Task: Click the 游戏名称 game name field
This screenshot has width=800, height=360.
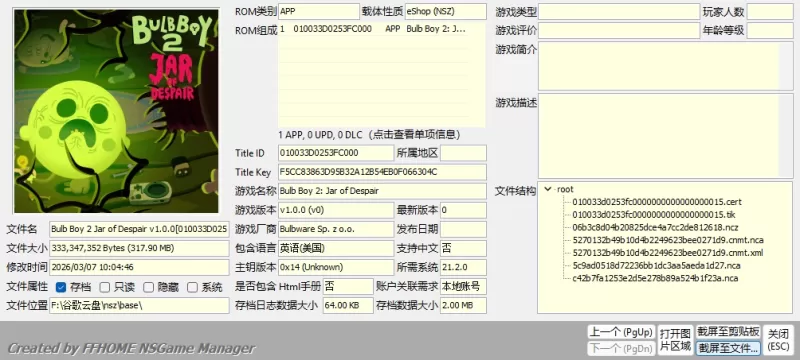Action: tap(382, 191)
